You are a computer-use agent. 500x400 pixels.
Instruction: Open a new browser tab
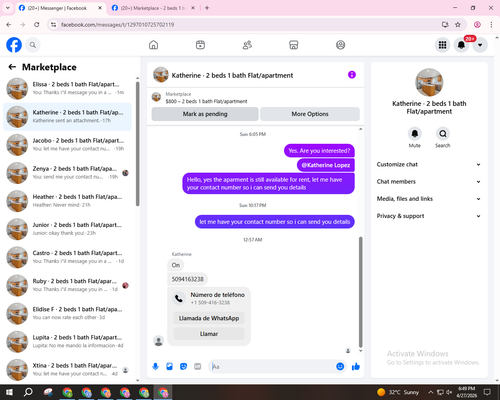tap(207, 8)
